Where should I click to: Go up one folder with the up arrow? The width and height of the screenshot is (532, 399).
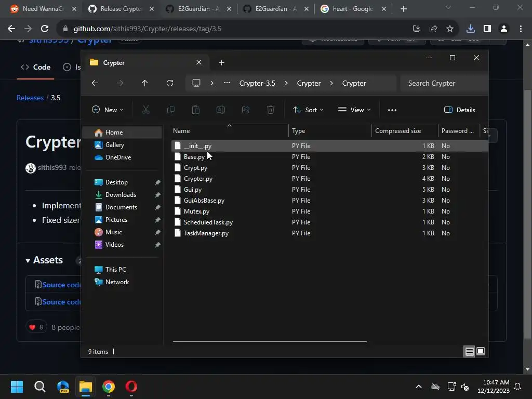coord(144,83)
